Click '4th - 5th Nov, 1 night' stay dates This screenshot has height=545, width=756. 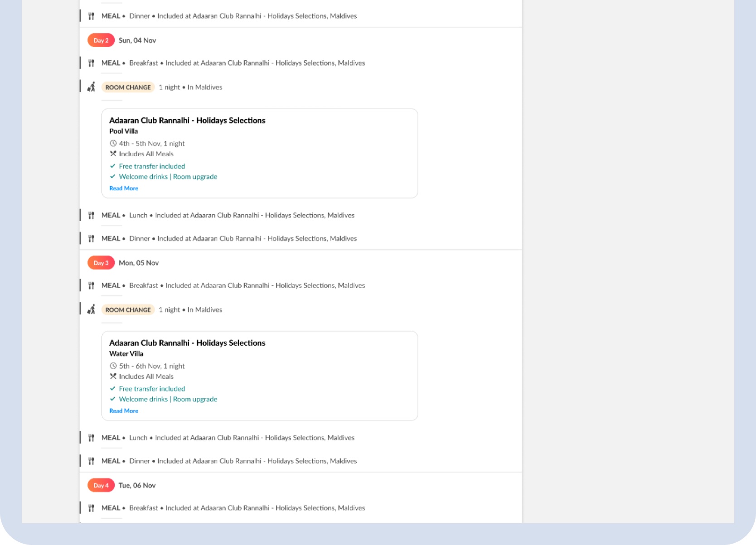pyautogui.click(x=152, y=144)
